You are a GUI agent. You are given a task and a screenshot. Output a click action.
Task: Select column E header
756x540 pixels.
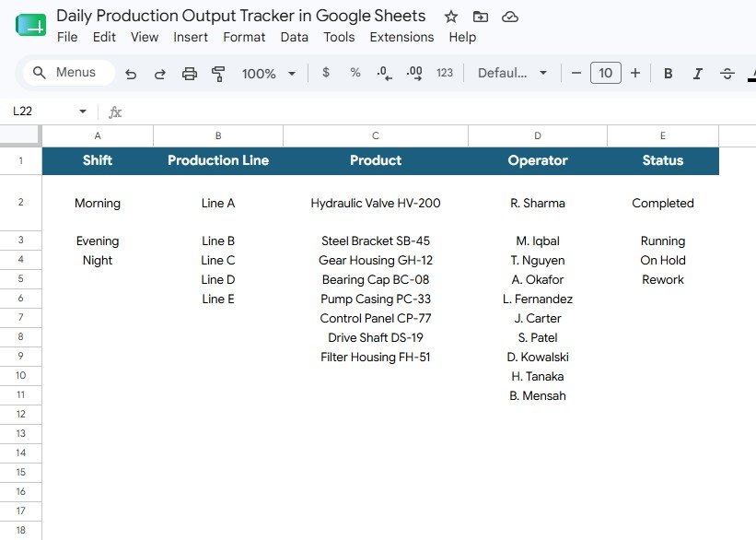click(663, 135)
